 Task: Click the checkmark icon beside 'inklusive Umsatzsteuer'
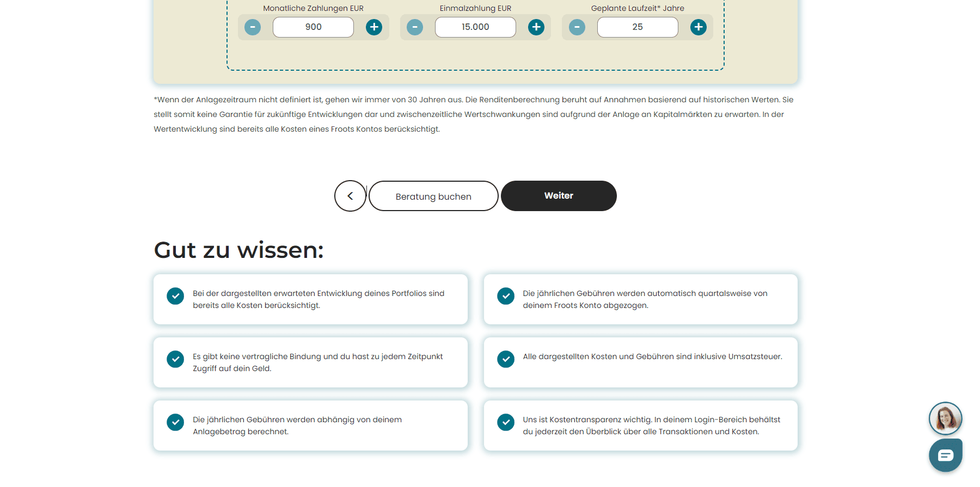click(x=506, y=359)
